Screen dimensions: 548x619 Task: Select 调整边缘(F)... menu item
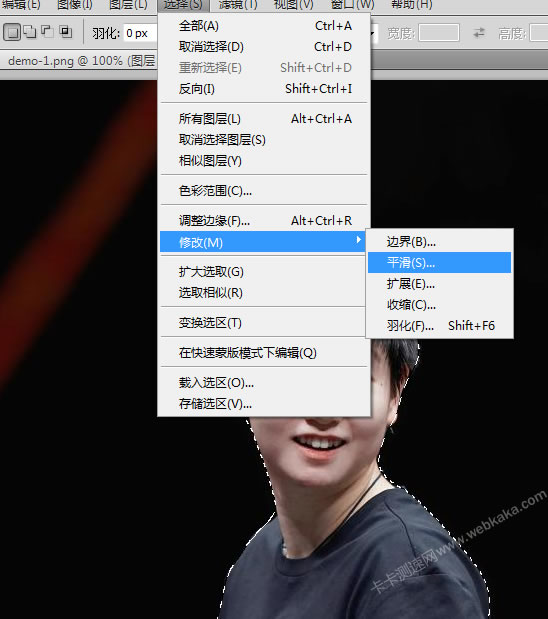[x=264, y=221]
